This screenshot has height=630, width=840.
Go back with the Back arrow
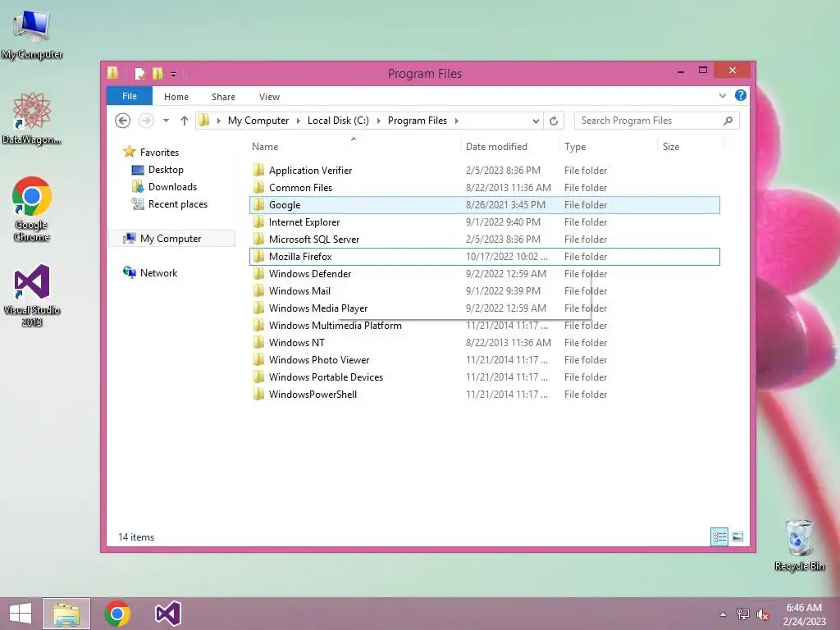point(123,121)
